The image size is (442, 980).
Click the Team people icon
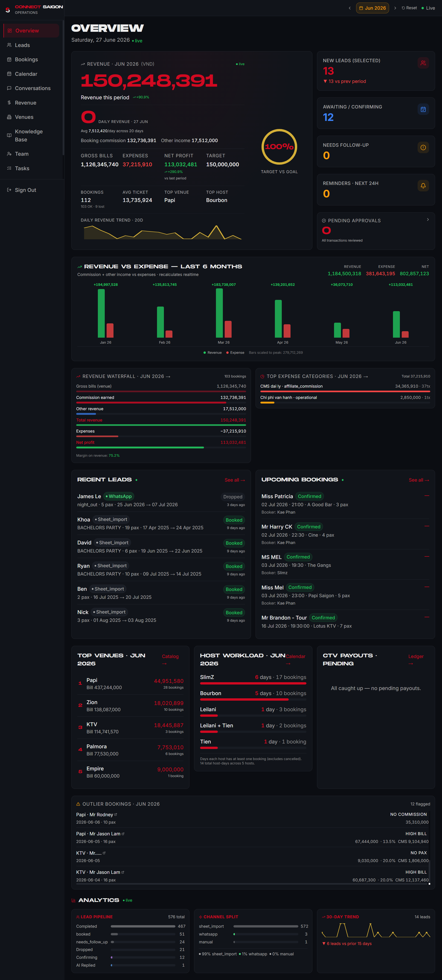coord(9,154)
